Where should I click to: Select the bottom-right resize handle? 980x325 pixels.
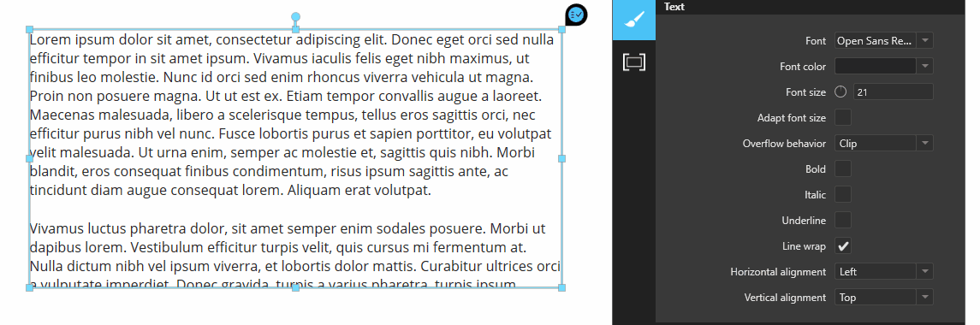click(x=561, y=287)
